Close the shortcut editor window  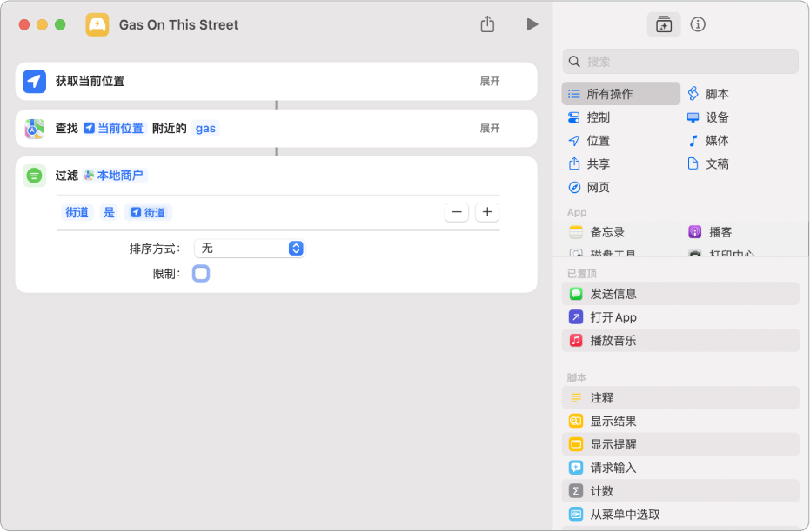[x=23, y=24]
